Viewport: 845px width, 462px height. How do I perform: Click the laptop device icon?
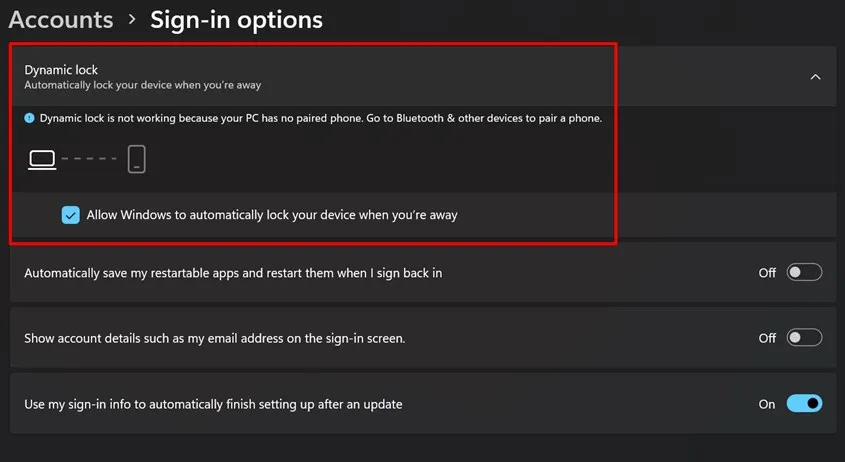click(x=42, y=159)
